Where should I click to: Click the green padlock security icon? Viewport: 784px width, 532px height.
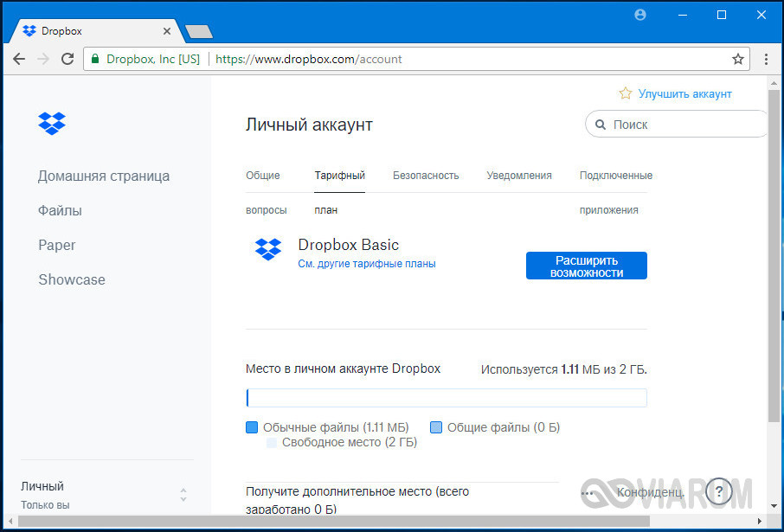pyautogui.click(x=95, y=59)
